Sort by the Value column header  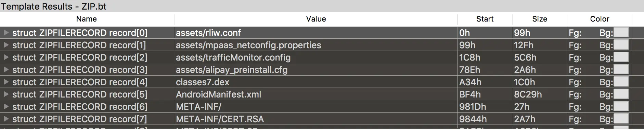pyautogui.click(x=316, y=19)
